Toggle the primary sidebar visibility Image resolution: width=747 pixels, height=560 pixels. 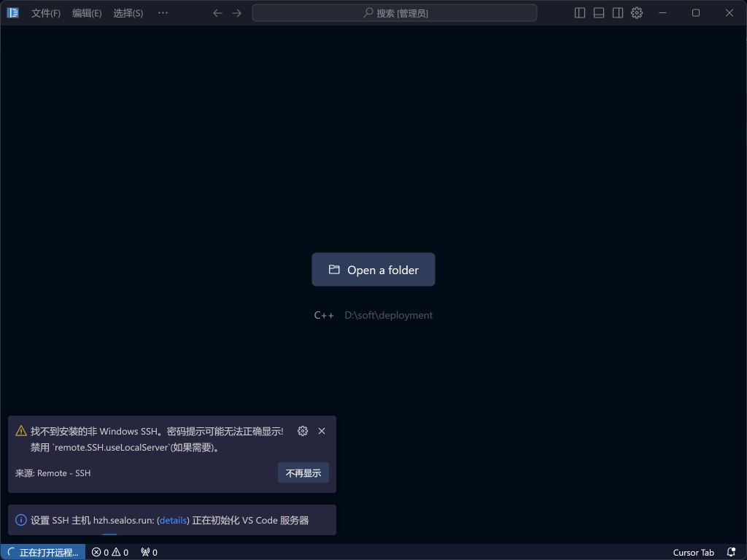[x=578, y=12]
